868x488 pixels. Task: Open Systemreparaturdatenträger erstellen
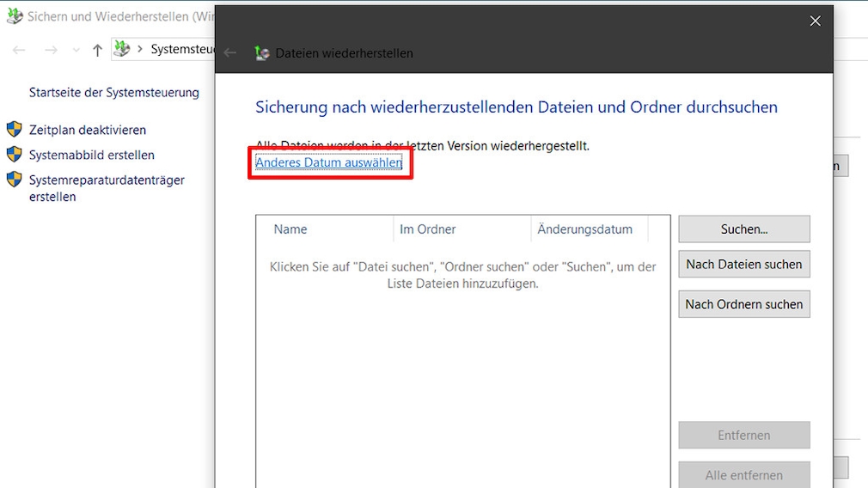pos(107,188)
